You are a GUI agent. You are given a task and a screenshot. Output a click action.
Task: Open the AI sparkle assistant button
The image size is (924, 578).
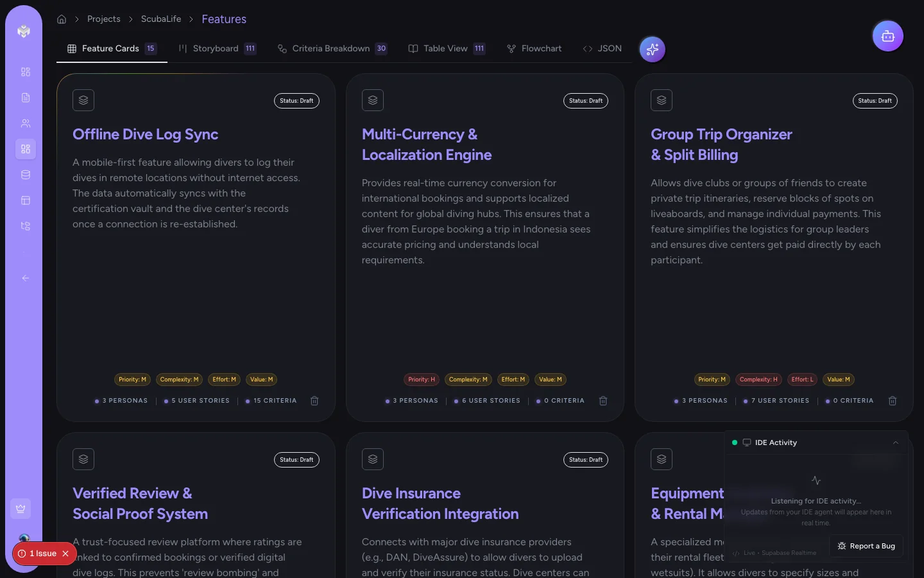point(652,49)
